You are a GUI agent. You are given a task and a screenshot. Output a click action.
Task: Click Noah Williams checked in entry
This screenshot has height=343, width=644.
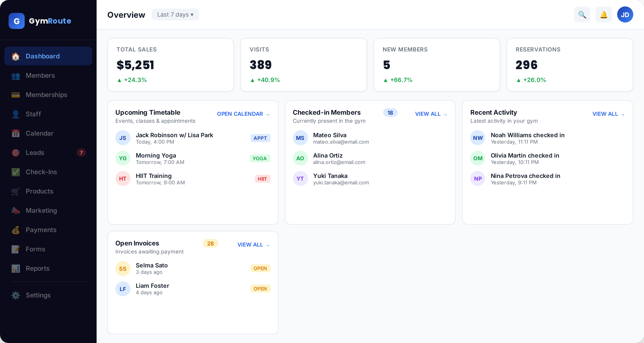pos(548,138)
